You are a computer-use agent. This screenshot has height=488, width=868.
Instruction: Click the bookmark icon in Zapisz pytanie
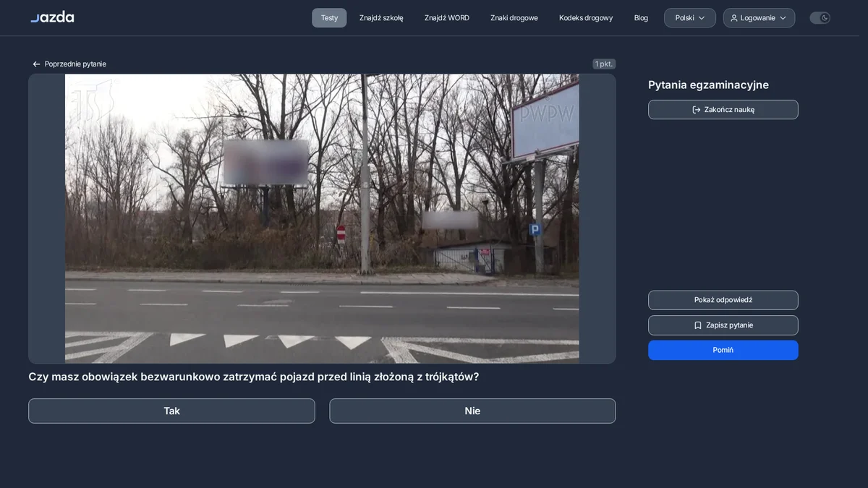(x=698, y=325)
